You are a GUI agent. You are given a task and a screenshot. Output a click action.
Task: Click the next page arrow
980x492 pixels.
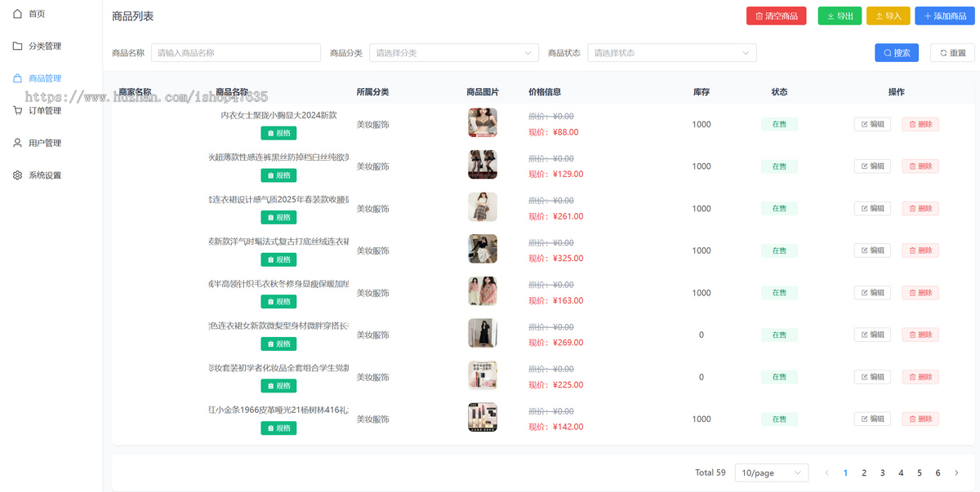click(x=956, y=473)
